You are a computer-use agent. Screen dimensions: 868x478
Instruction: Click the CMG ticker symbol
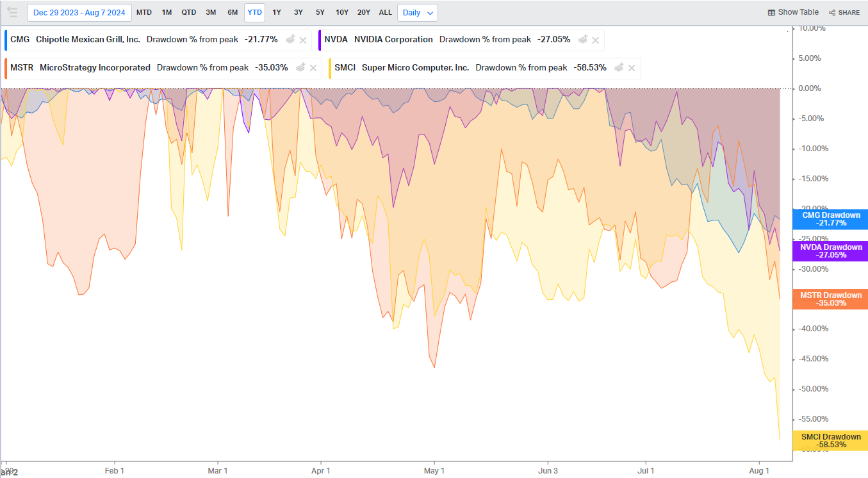pyautogui.click(x=20, y=40)
